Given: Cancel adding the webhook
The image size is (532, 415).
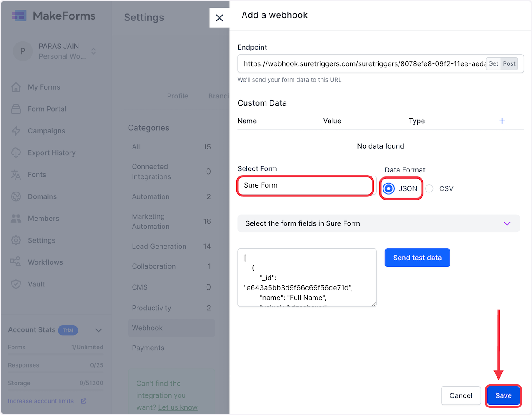Looking at the screenshot, I should click(x=461, y=395).
